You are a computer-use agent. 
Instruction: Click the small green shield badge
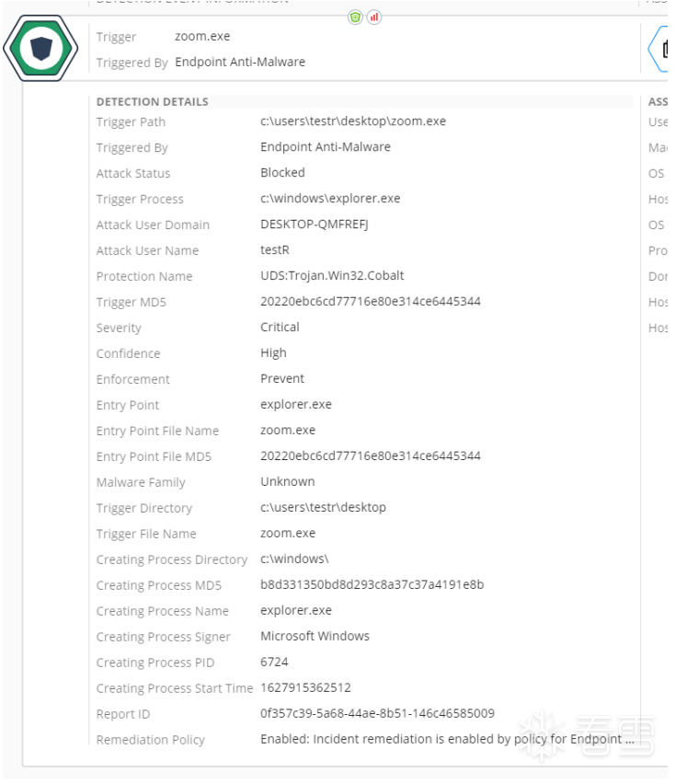[355, 17]
